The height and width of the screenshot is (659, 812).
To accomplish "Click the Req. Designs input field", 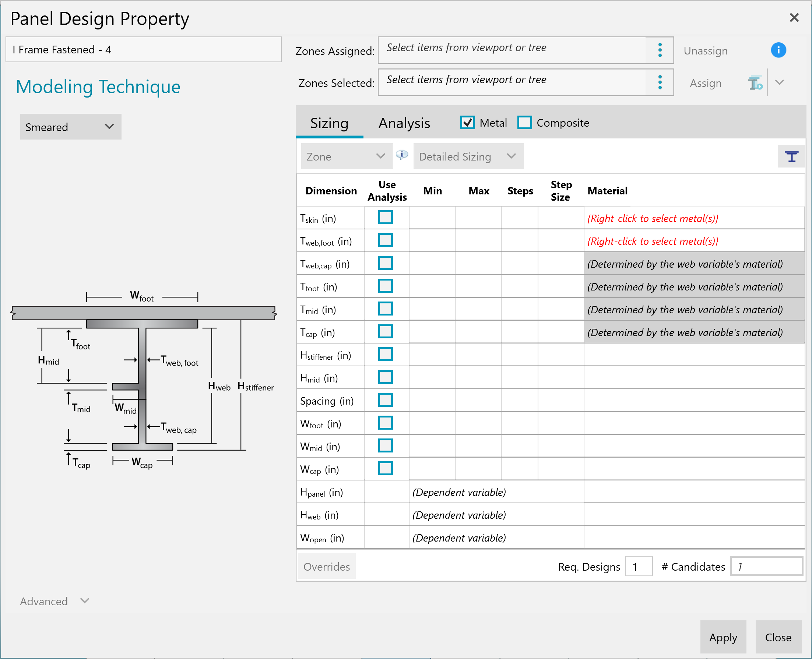I will point(639,566).
